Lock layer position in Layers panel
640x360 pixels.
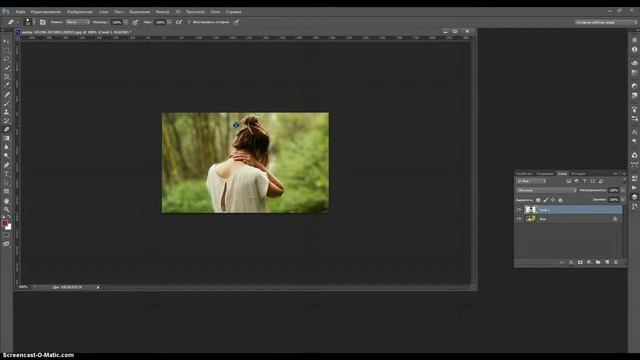pyautogui.click(x=553, y=200)
